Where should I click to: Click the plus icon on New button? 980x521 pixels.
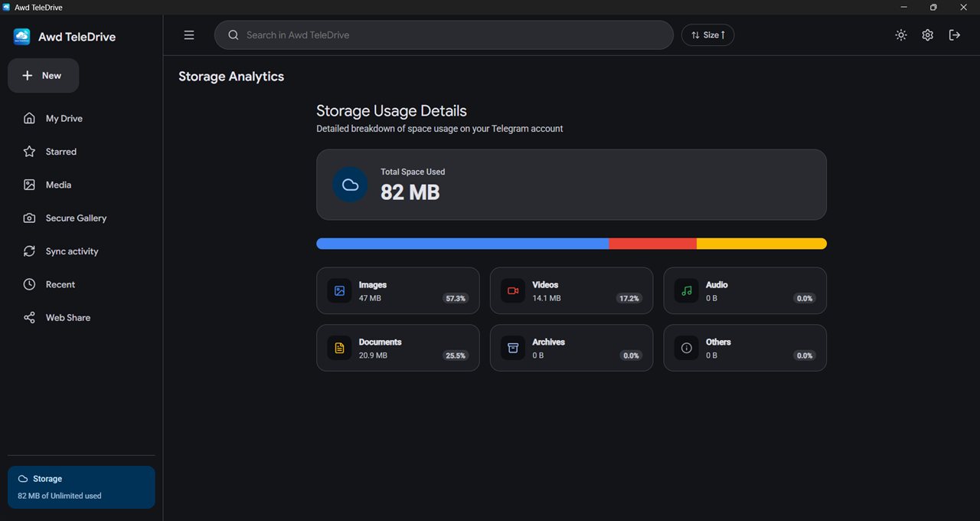[x=28, y=75]
